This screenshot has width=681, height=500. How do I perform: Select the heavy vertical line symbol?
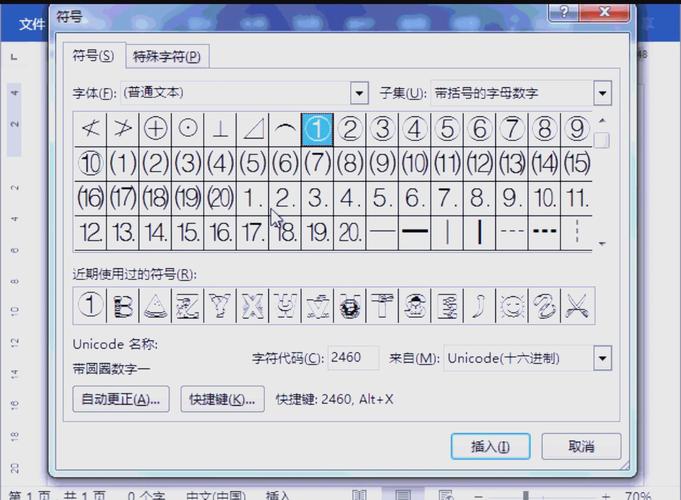(479, 233)
